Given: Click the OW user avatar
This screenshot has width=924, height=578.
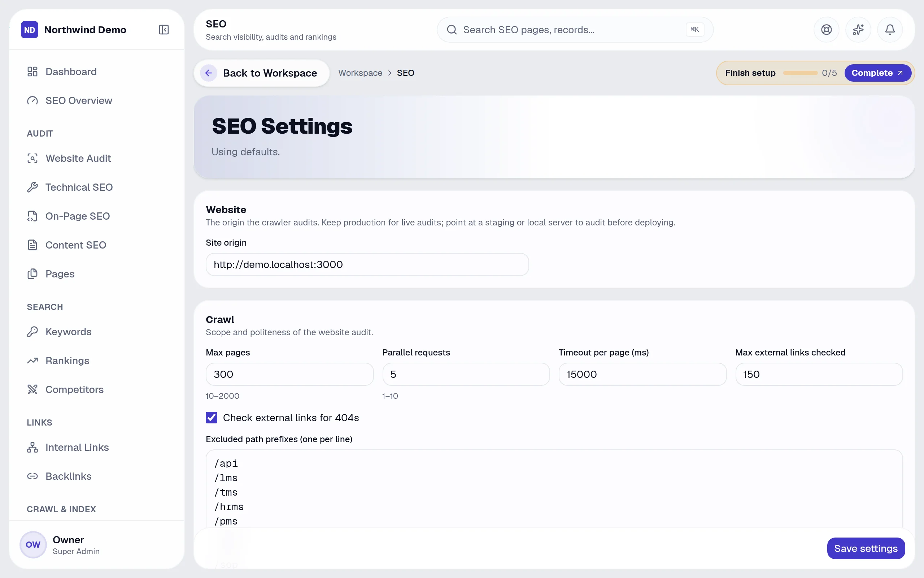Looking at the screenshot, I should (33, 545).
